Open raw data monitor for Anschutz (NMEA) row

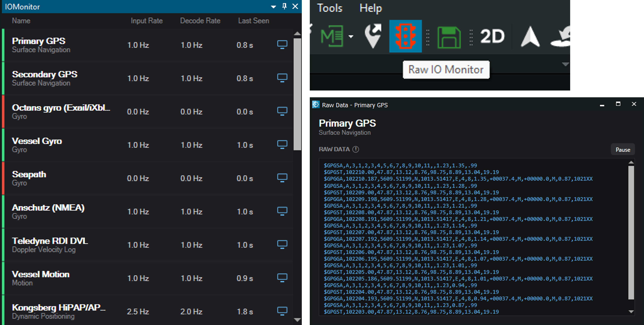pos(282,211)
